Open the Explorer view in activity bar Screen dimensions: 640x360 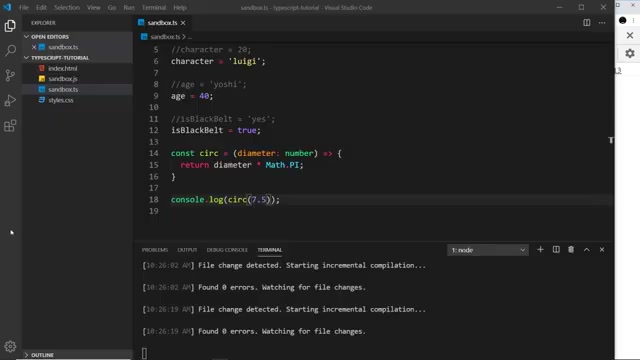click(x=10, y=26)
